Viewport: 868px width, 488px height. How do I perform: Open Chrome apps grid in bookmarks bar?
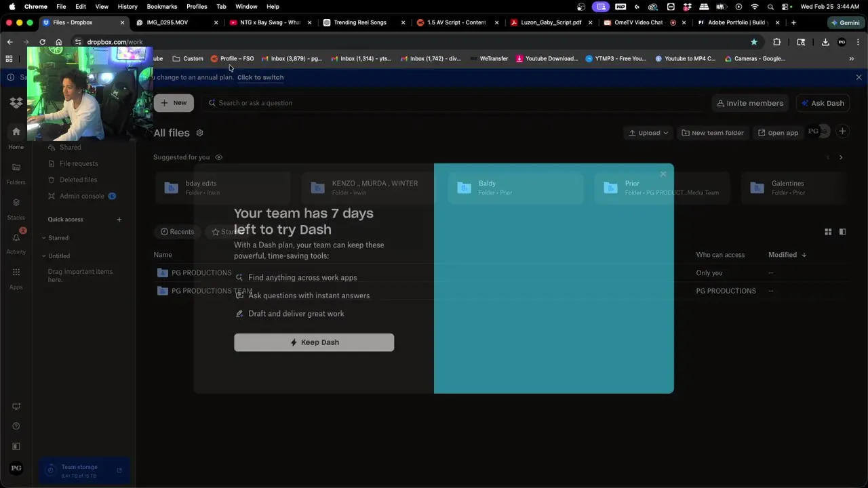coord(9,58)
